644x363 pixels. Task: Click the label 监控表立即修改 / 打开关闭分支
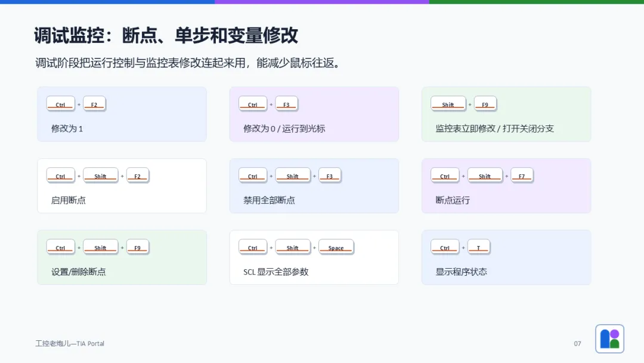click(x=494, y=129)
